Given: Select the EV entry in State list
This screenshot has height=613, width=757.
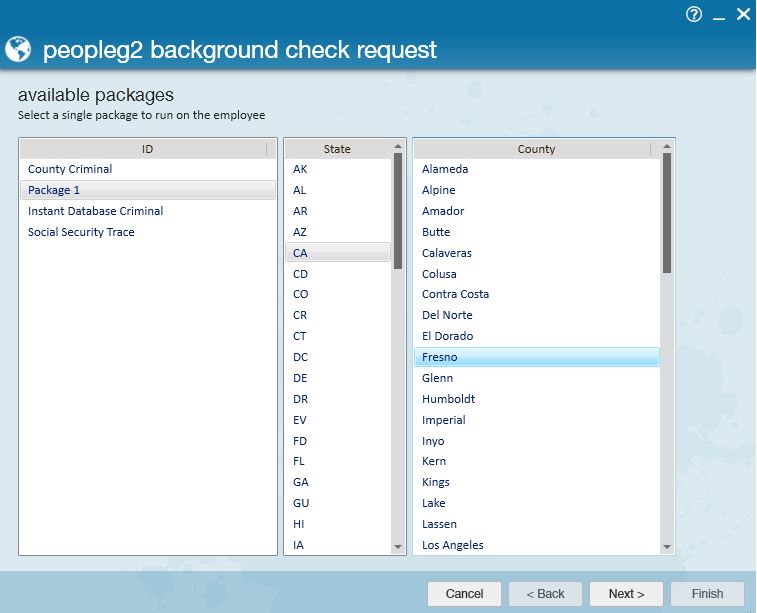Looking at the screenshot, I should [337, 420].
